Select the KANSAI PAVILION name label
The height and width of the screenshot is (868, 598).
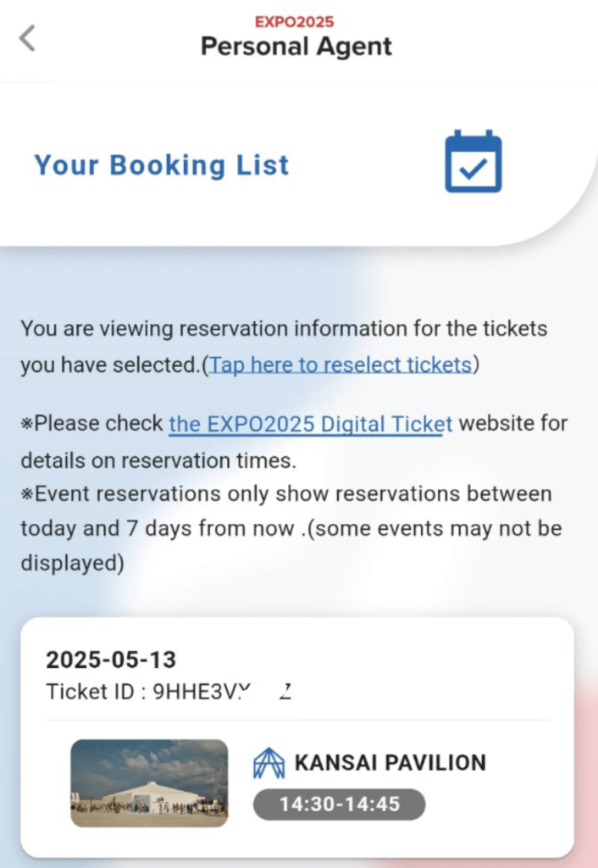[x=390, y=763]
